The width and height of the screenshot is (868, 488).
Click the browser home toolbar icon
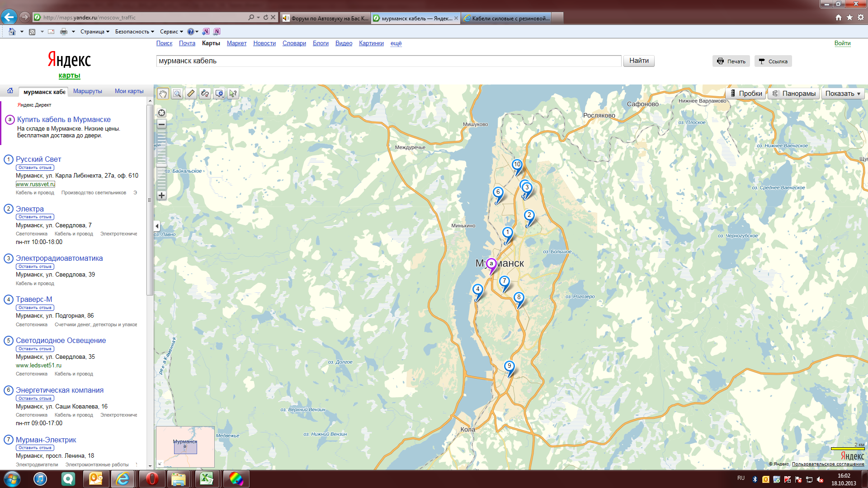[12, 32]
